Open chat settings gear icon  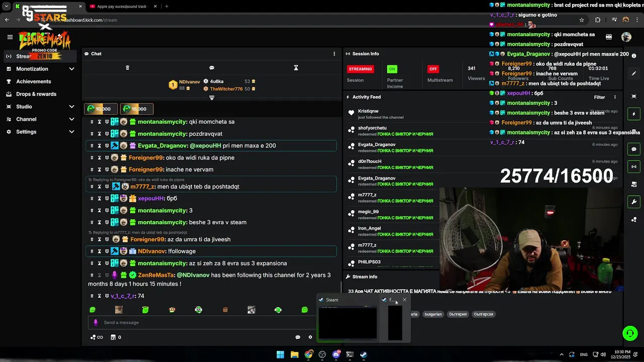[310, 337]
